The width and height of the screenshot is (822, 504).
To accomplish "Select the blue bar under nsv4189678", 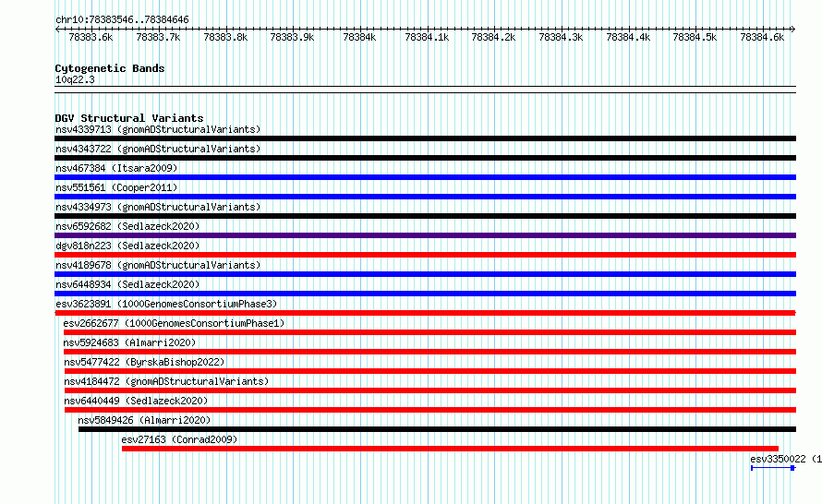I will click(x=425, y=274).
